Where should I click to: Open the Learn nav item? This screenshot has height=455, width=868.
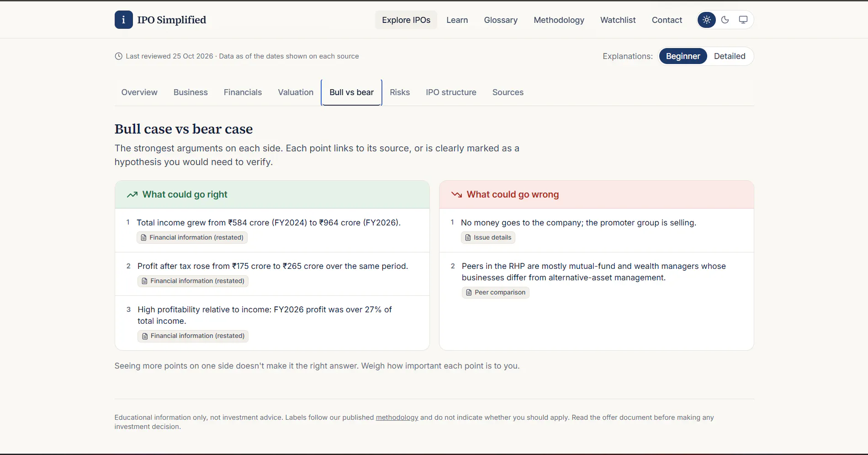[x=457, y=20]
